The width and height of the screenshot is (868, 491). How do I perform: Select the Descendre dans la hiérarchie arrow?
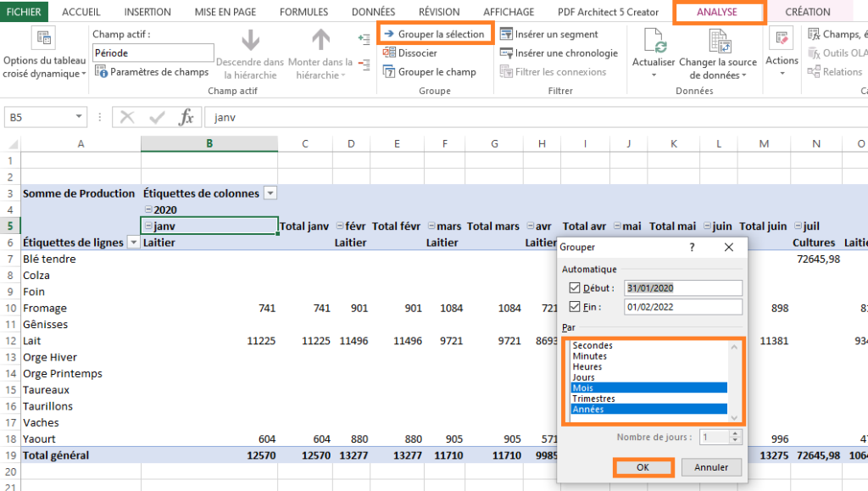[x=250, y=41]
